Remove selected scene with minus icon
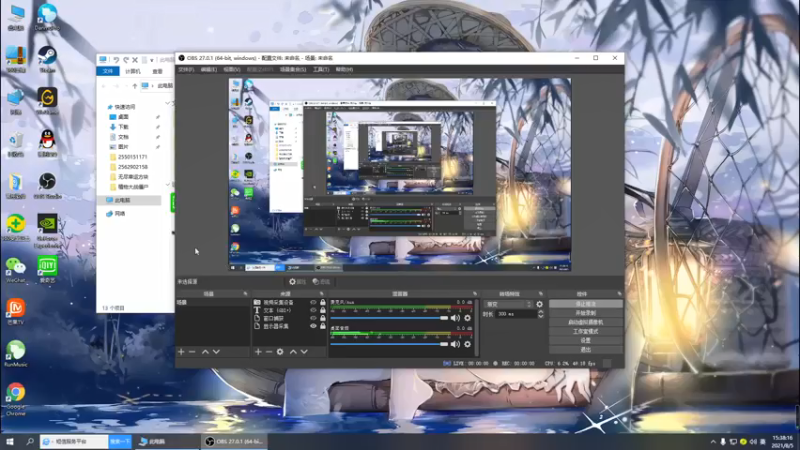This screenshot has width=800, height=450. [x=192, y=352]
